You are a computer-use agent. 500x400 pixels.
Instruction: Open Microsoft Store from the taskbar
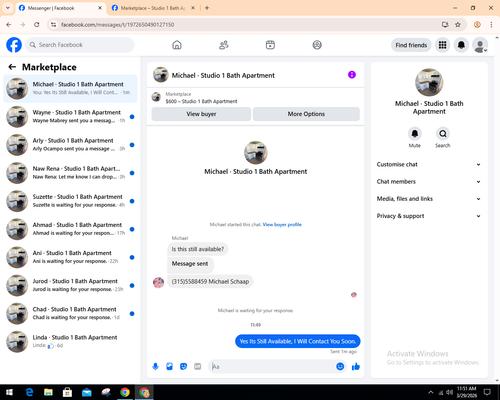click(67, 392)
